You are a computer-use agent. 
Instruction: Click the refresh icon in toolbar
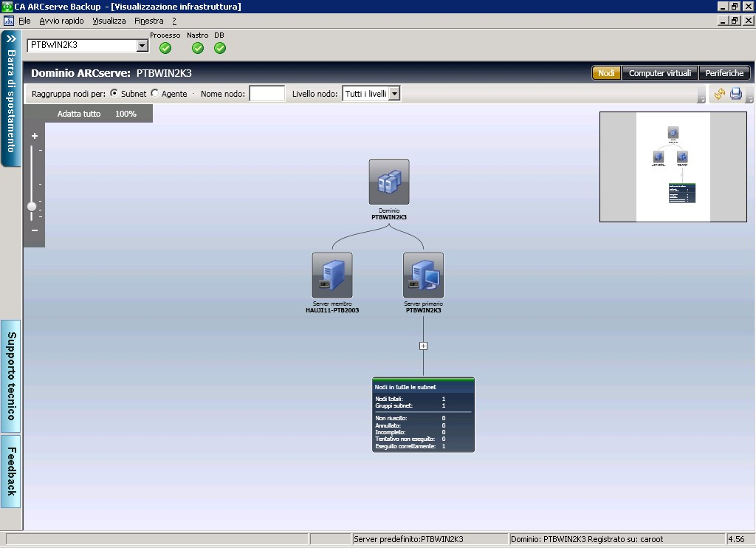click(719, 94)
